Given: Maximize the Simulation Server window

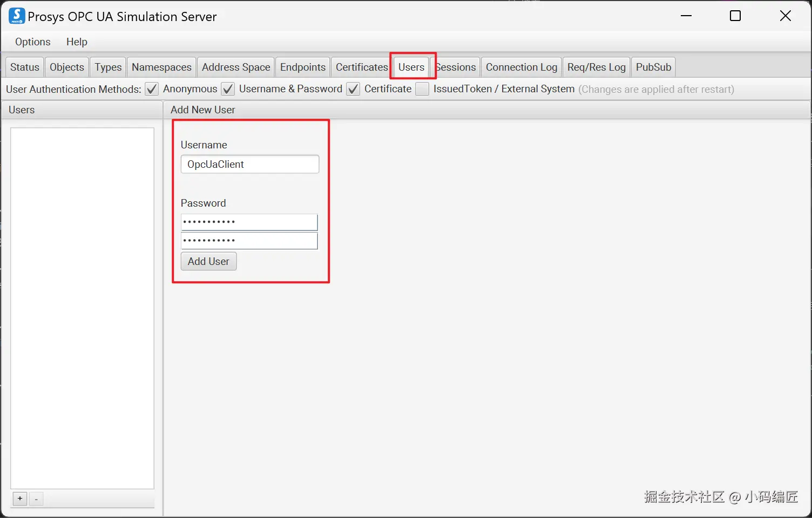Looking at the screenshot, I should click(735, 16).
